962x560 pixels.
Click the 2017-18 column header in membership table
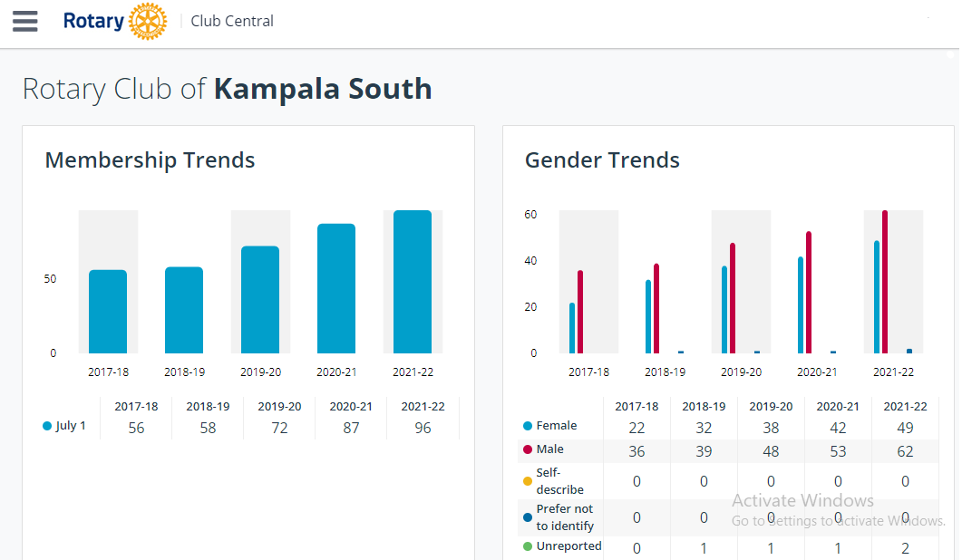pos(136,407)
